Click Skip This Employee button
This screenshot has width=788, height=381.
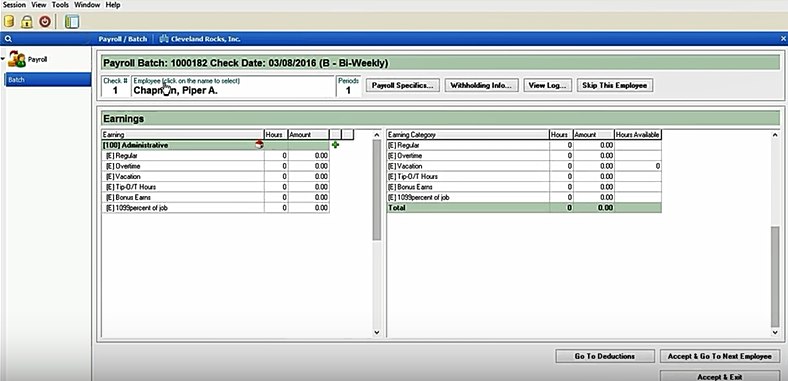click(615, 85)
